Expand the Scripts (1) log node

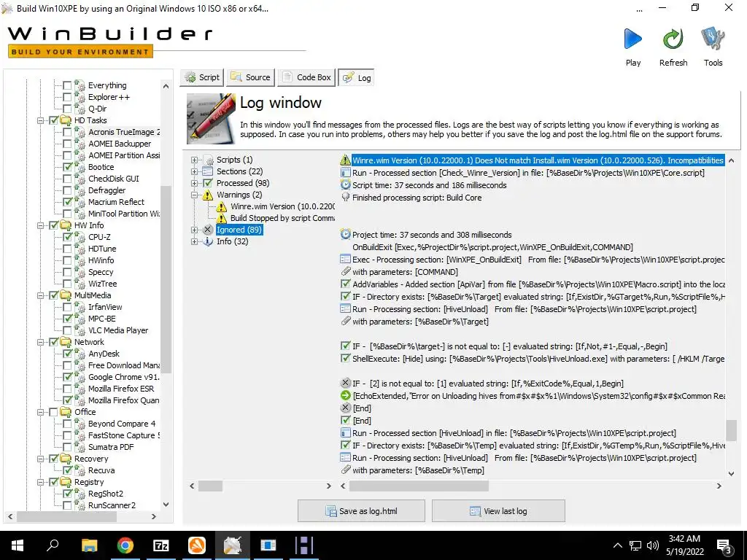point(194,160)
